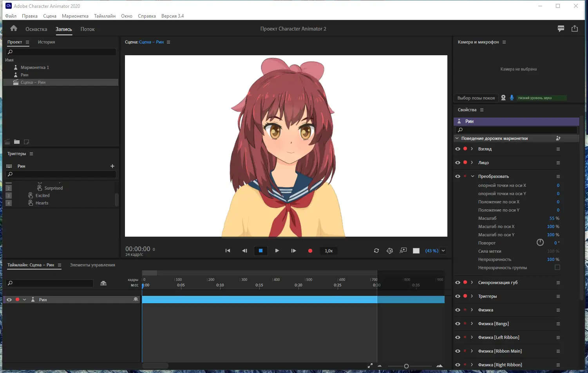Open the Марионетка menu
The width and height of the screenshot is (588, 373).
click(75, 16)
